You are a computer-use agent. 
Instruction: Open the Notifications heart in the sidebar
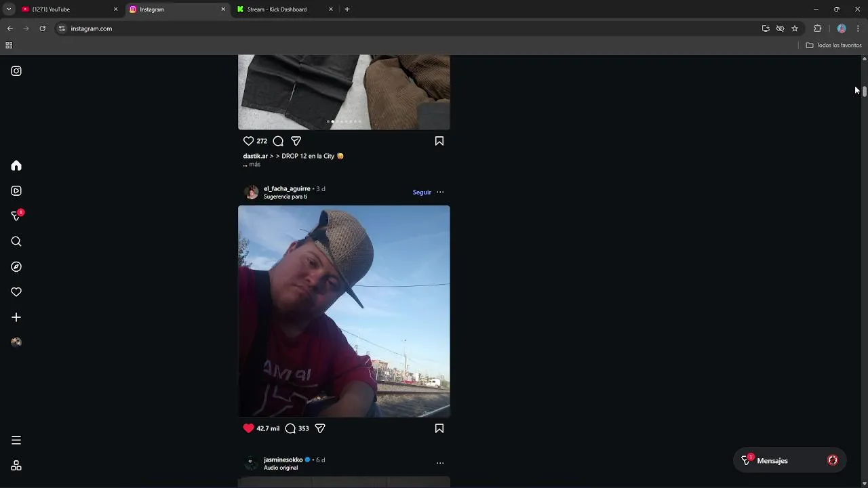(x=16, y=292)
